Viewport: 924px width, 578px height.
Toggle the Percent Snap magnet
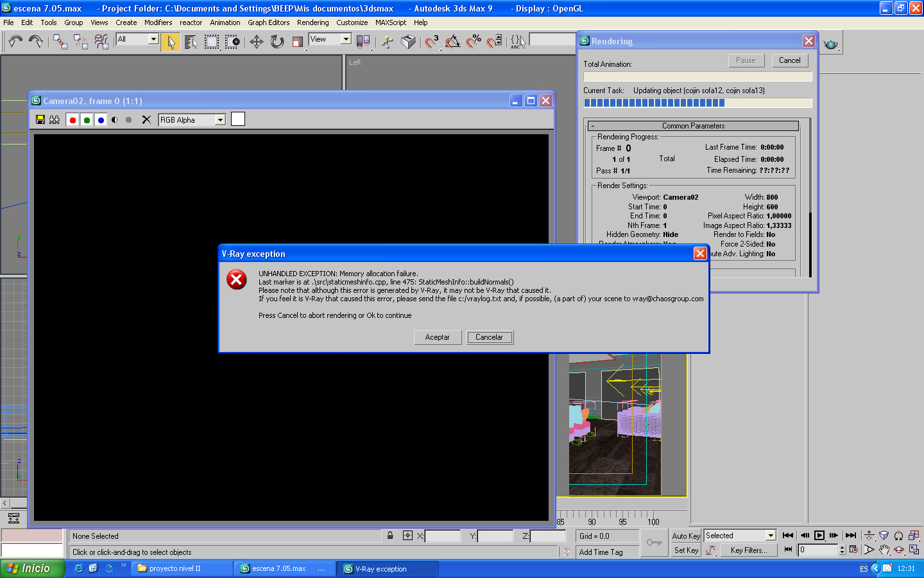(x=474, y=42)
